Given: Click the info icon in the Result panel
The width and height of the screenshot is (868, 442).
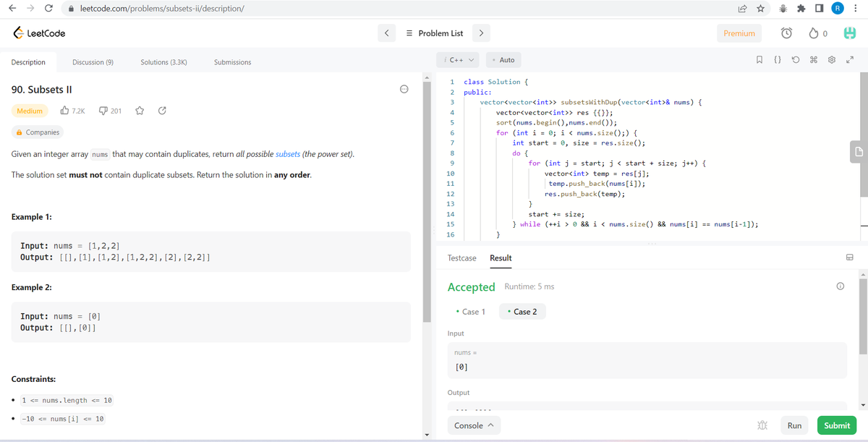Looking at the screenshot, I should coord(840,287).
